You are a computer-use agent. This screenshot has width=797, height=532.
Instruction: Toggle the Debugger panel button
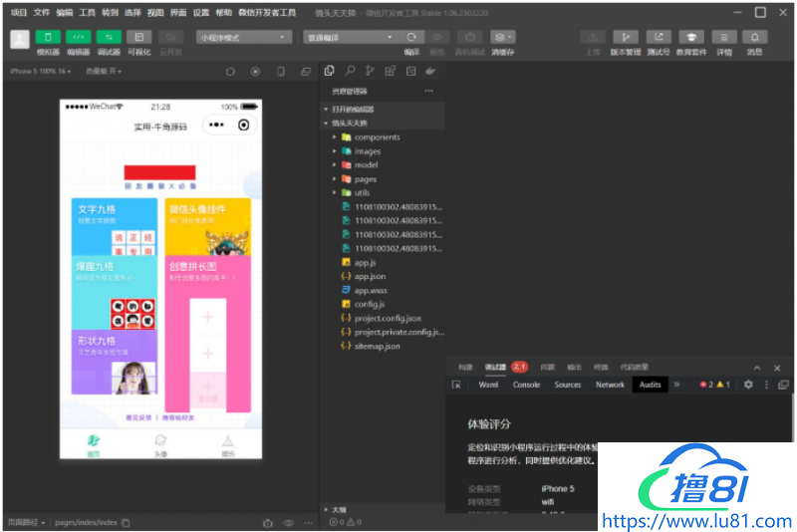(x=109, y=37)
